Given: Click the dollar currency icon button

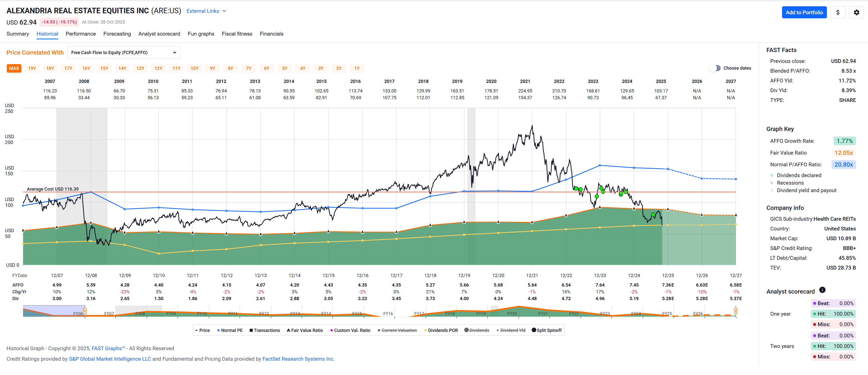Looking at the screenshot, I should click(838, 13).
